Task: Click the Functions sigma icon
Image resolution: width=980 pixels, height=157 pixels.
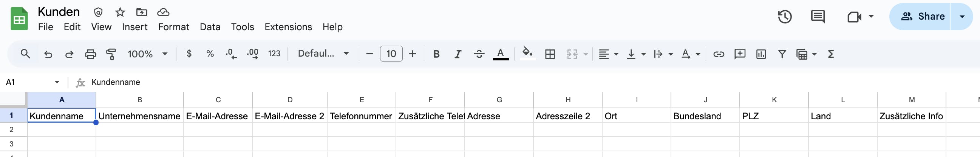Action: coord(831,54)
